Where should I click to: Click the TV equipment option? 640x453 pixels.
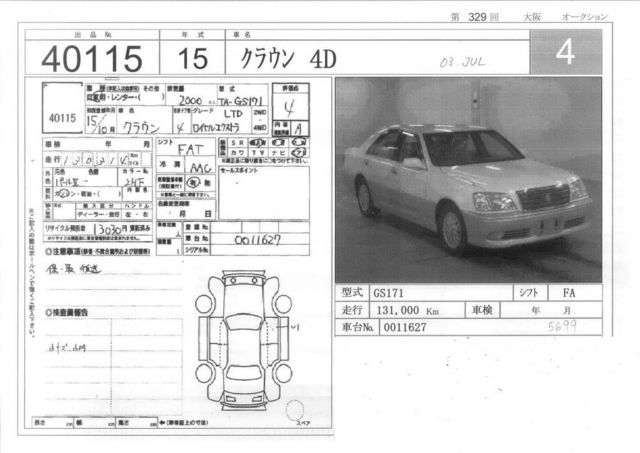[x=258, y=153]
